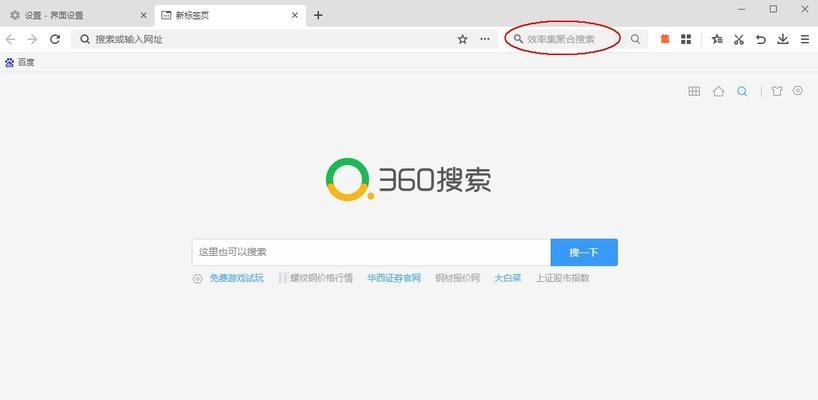This screenshot has width=818, height=400.
Task: Close the 新标签页 tab
Action: tap(295, 15)
